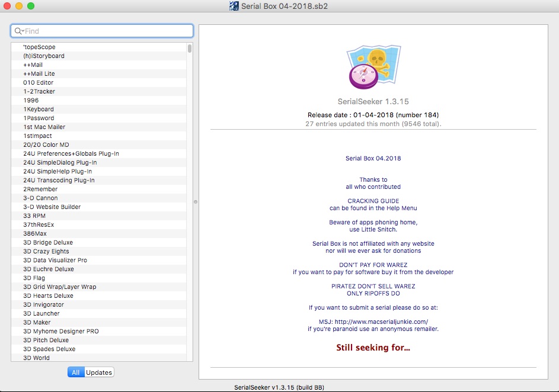
Task: Select the 3D Maker entry
Action: pyautogui.click(x=99, y=323)
